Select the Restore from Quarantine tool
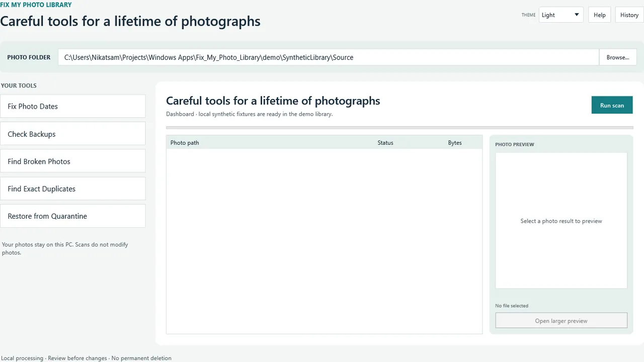 click(73, 216)
